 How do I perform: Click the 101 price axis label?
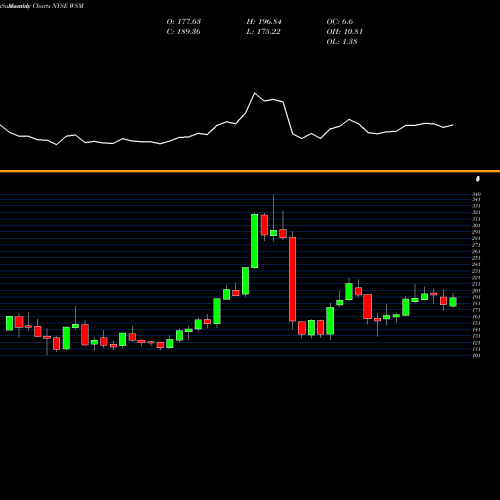pos(476,356)
